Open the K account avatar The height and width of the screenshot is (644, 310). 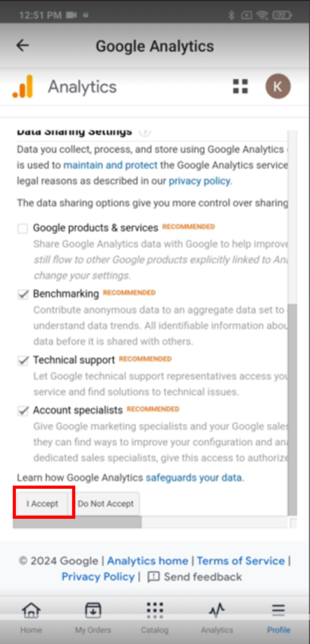(278, 86)
